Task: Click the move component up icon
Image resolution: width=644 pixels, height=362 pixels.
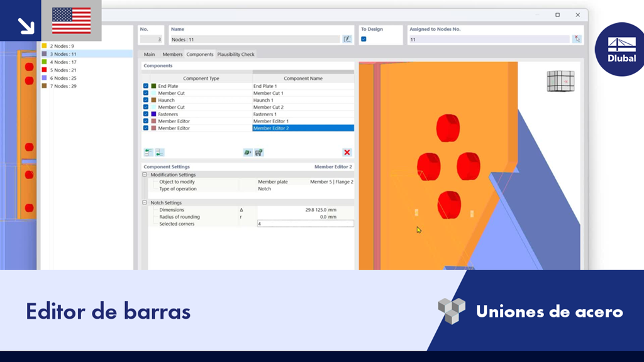Action: 148,153
